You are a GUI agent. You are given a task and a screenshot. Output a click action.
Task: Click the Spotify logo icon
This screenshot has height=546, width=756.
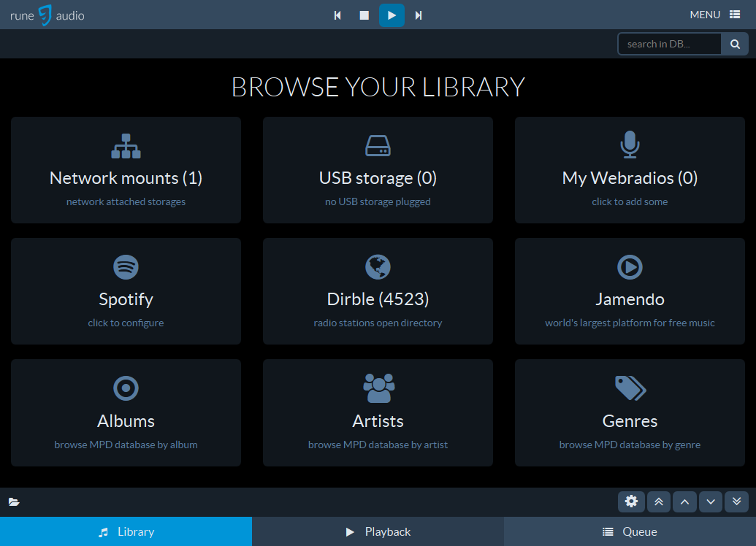[126, 267]
